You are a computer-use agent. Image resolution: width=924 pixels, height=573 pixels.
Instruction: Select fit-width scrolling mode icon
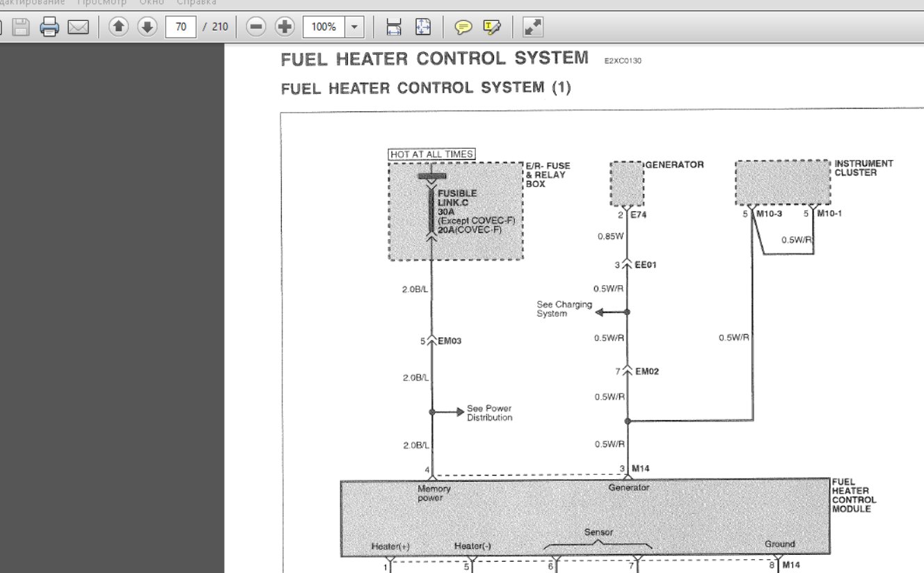[394, 27]
